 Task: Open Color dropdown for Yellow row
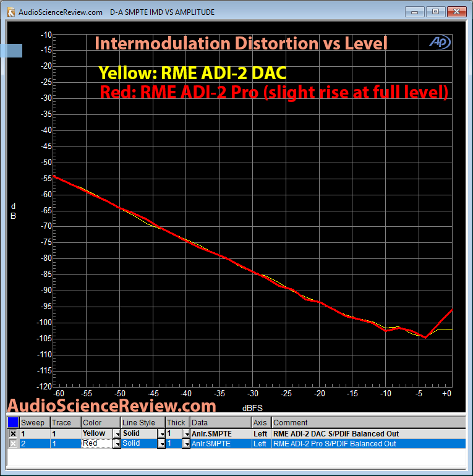tap(117, 434)
